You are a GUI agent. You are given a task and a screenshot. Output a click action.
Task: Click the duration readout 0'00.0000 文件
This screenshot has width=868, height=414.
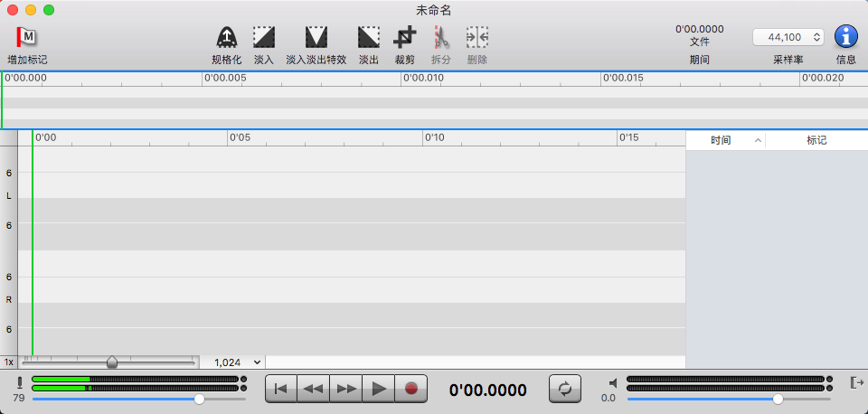700,35
